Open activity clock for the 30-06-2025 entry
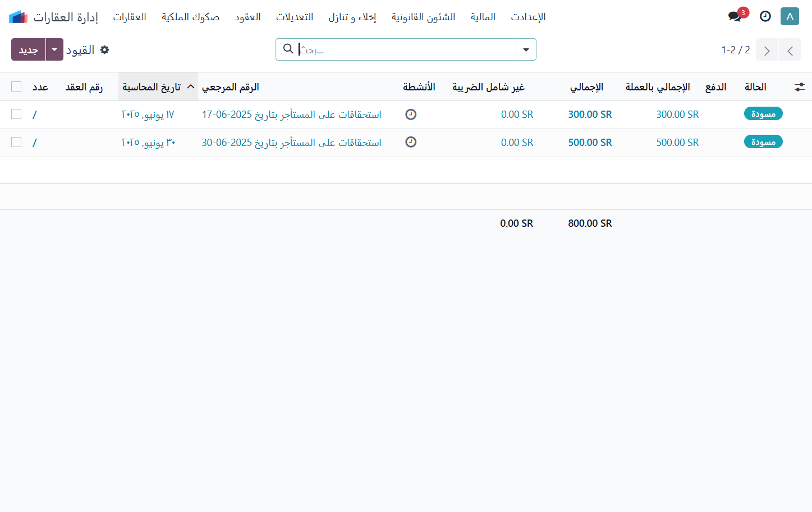The height and width of the screenshot is (512, 812). (x=411, y=142)
